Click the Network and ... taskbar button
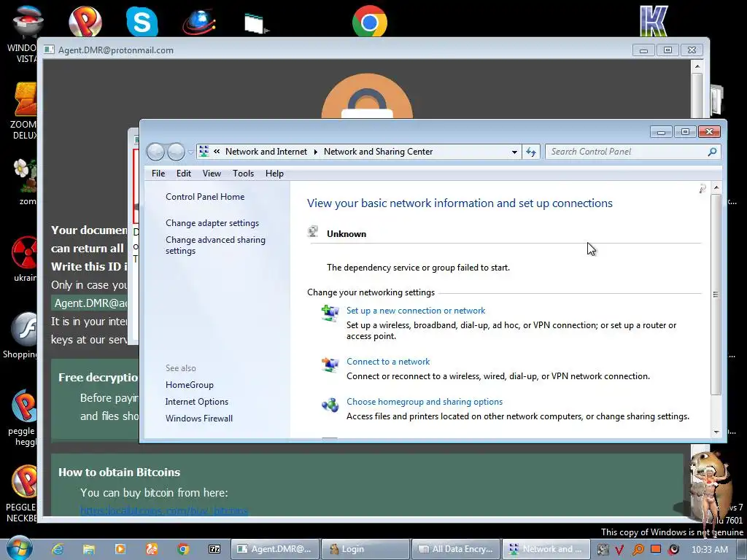 coord(546,549)
